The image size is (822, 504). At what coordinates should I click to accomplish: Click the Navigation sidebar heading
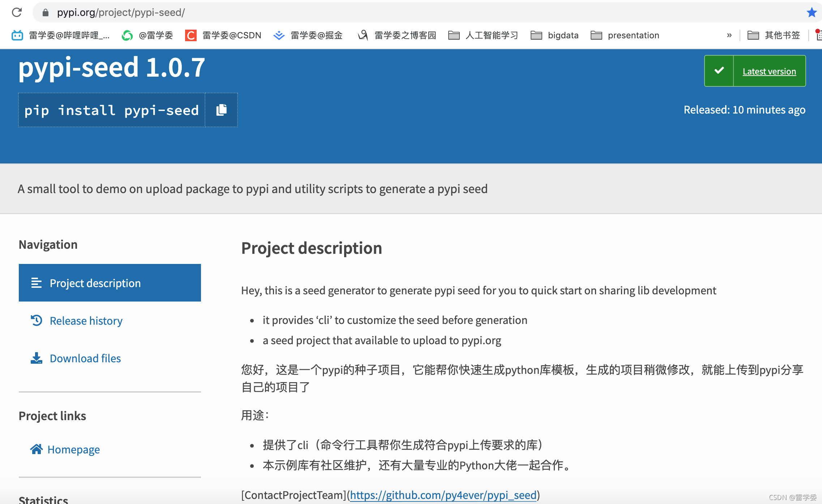48,244
